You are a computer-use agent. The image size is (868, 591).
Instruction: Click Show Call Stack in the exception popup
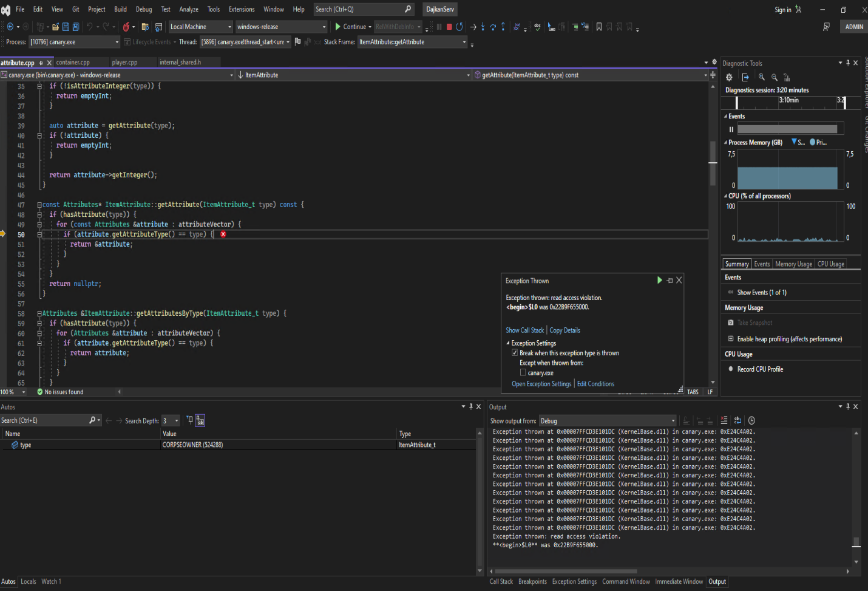tap(523, 330)
